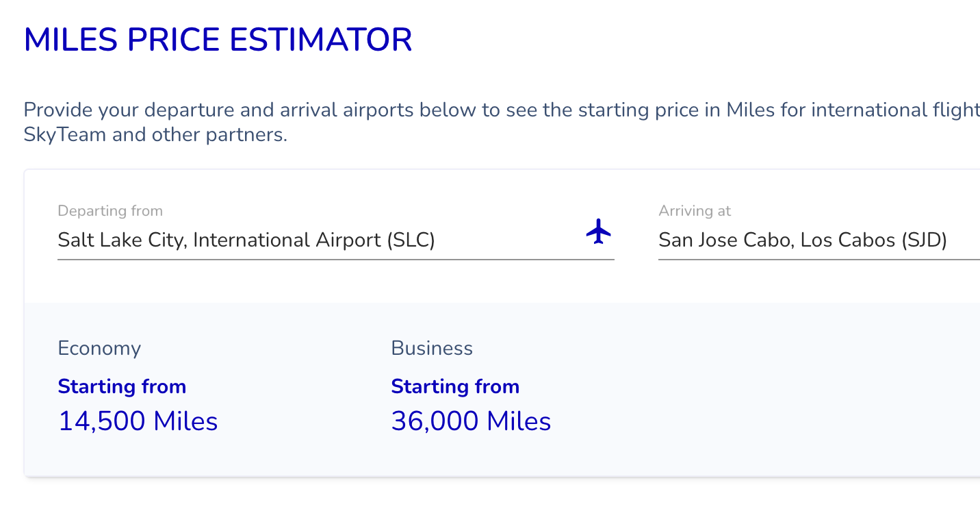The image size is (980, 511).
Task: Click the 'Departing from' label
Action: click(110, 211)
